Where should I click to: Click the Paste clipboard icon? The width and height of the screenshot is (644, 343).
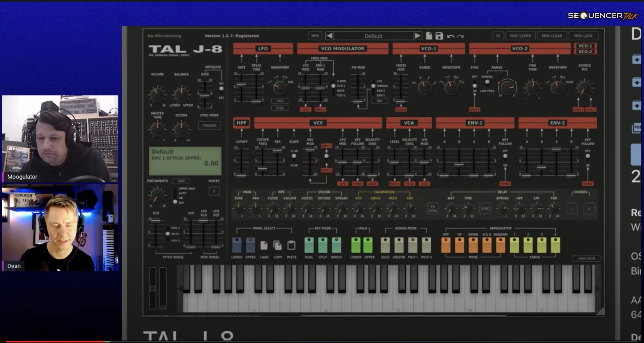click(x=291, y=246)
